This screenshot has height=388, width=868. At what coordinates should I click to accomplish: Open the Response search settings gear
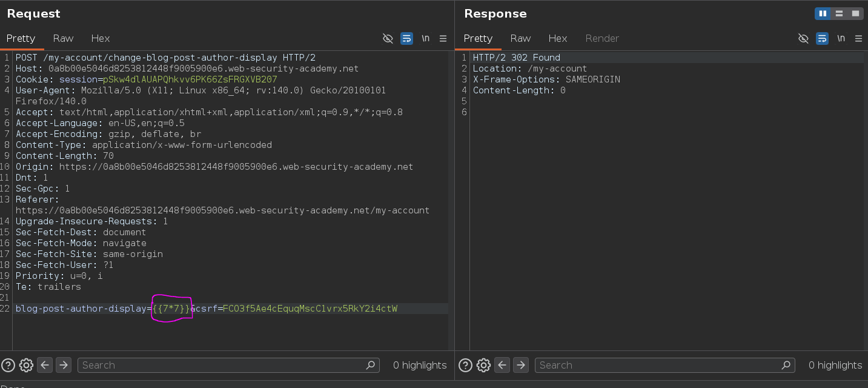point(483,365)
